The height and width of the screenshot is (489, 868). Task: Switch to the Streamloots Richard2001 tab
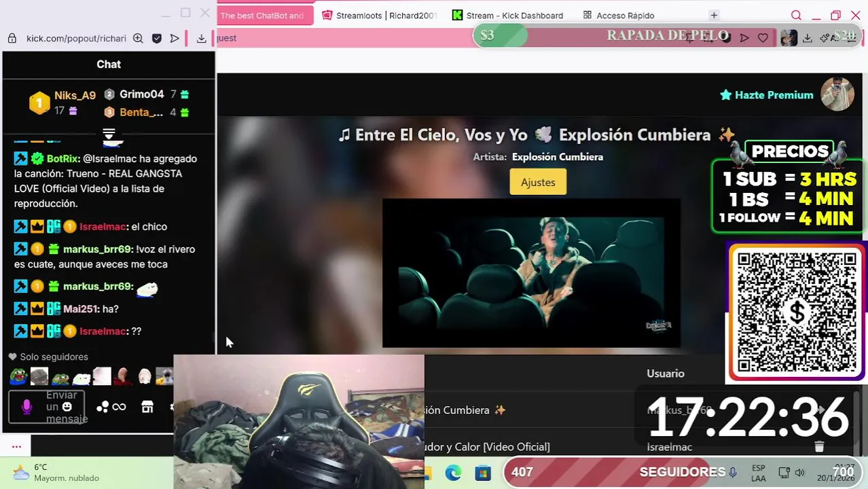(380, 15)
